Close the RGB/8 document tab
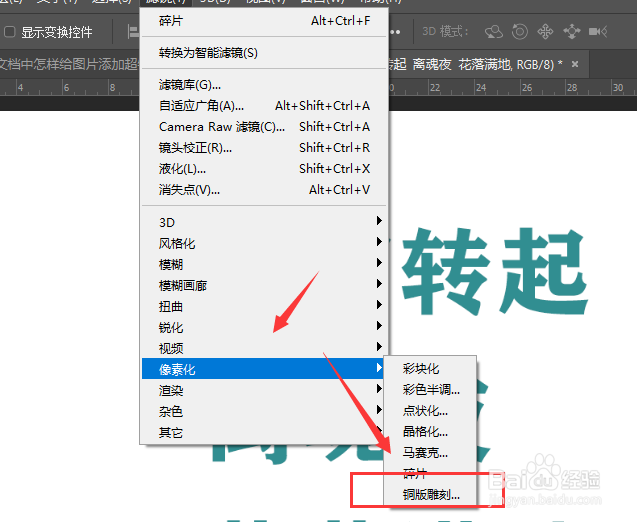Viewport: 637px width, 522px height. [x=575, y=64]
